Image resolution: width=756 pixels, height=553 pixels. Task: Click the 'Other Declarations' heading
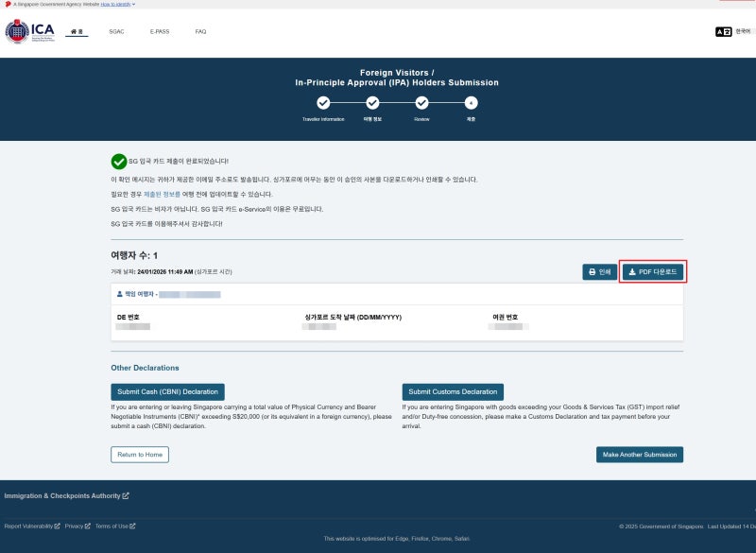point(145,368)
